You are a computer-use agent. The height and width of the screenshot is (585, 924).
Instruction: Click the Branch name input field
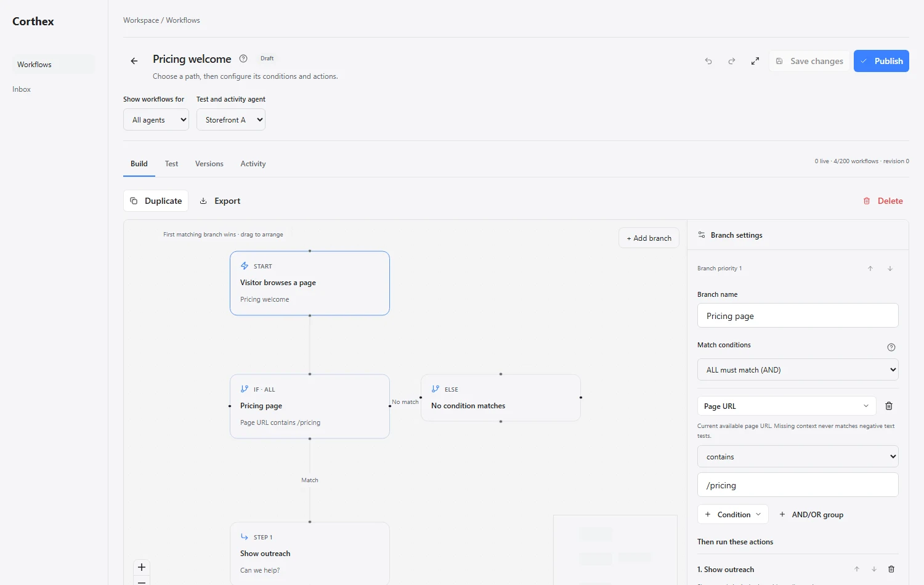(798, 316)
